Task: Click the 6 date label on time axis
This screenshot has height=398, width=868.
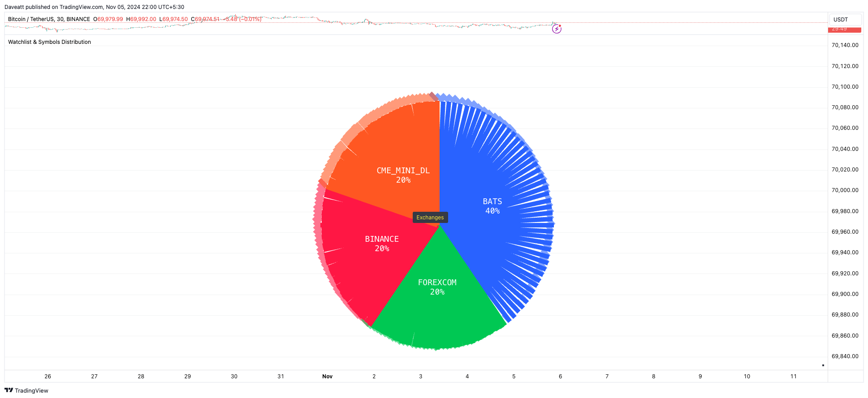Action: [561, 377]
